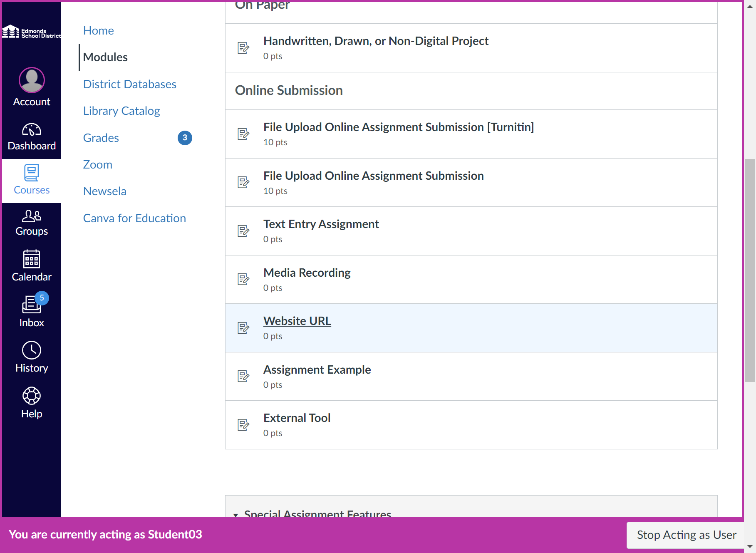This screenshot has height=553, width=756.
Task: Click the assignment icon beside External Tool
Action: coord(243,425)
